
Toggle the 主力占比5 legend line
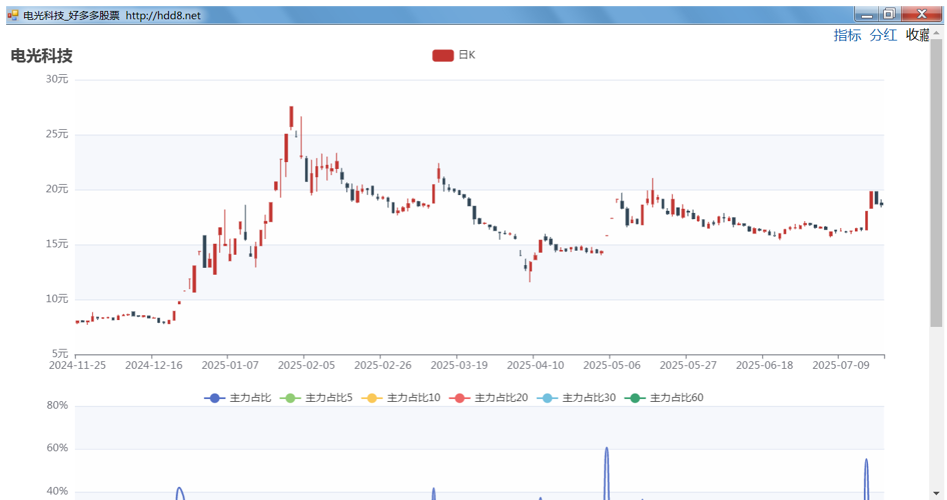pos(316,398)
